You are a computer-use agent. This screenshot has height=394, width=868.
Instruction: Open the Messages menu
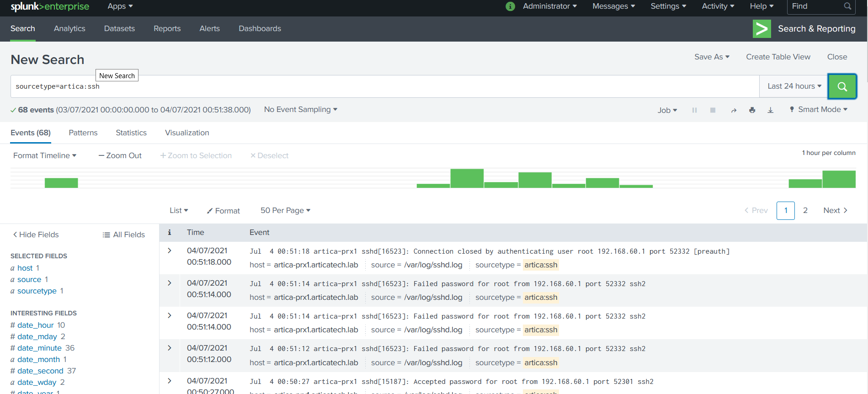click(x=614, y=6)
